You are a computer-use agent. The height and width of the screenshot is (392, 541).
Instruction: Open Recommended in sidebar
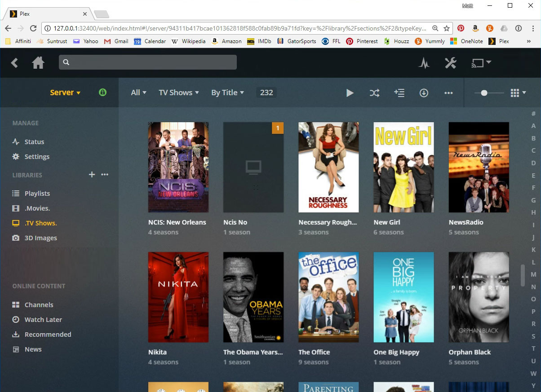[42, 335]
